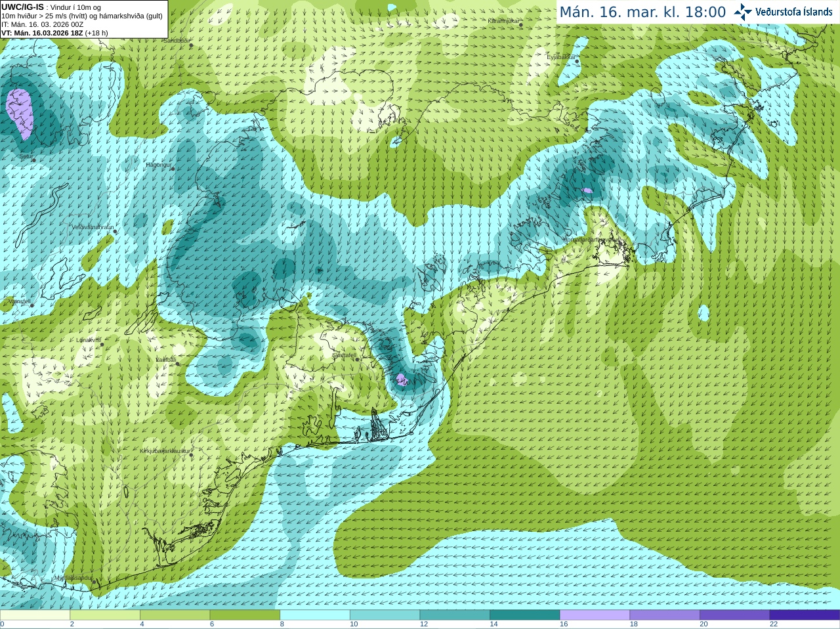The width and height of the screenshot is (840, 629).
Task: Click the Mýrdalssandur station label
Action: coord(73,578)
